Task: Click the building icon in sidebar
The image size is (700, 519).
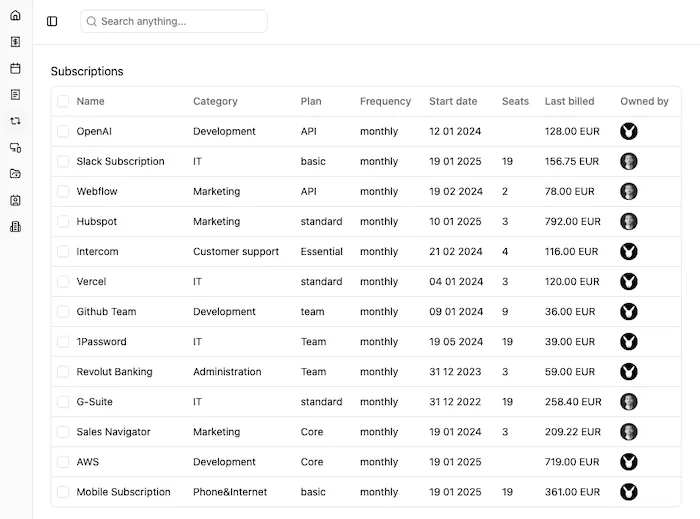Action: point(15,226)
